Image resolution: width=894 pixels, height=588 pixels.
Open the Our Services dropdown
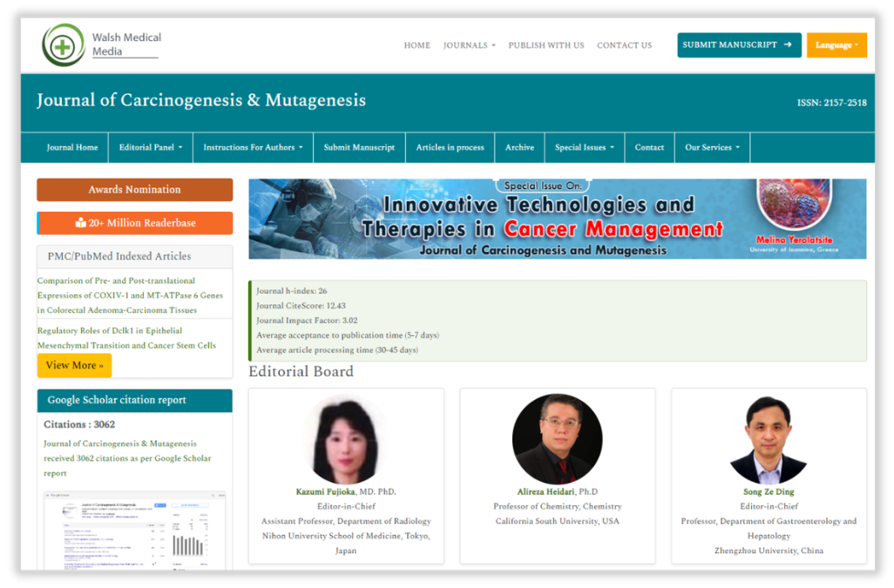712,147
